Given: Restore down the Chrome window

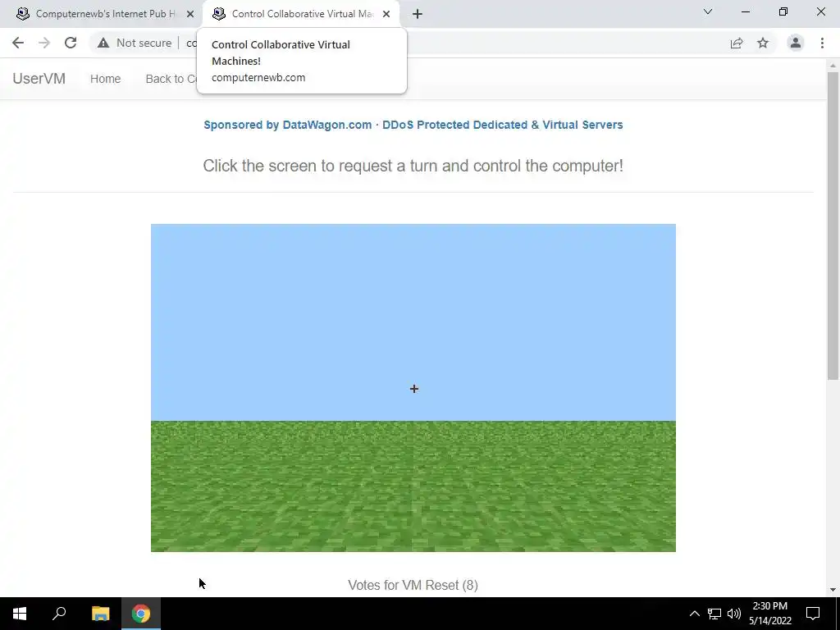Looking at the screenshot, I should [783, 11].
